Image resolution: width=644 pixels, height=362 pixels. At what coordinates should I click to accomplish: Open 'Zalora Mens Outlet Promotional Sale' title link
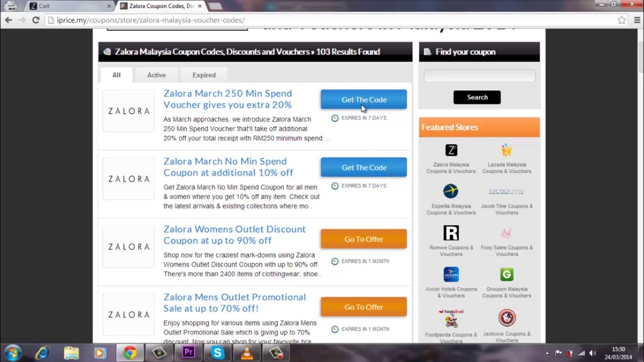click(x=234, y=303)
